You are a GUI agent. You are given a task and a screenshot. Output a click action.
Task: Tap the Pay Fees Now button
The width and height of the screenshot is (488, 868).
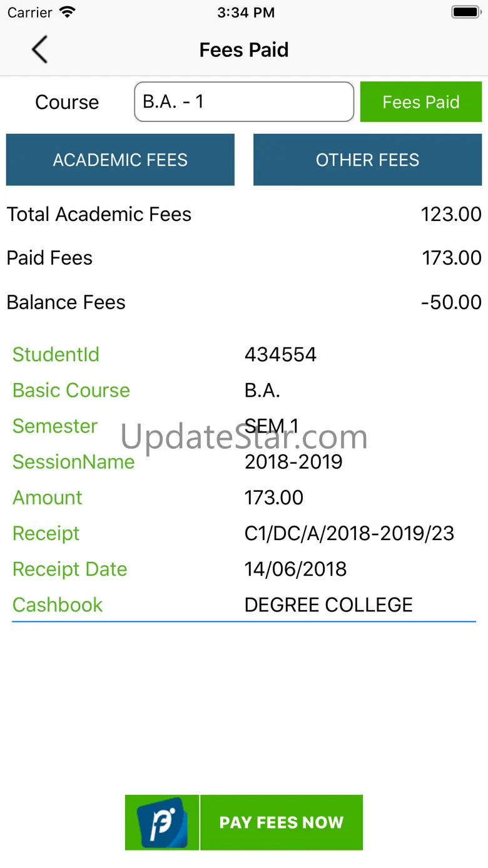tap(282, 822)
